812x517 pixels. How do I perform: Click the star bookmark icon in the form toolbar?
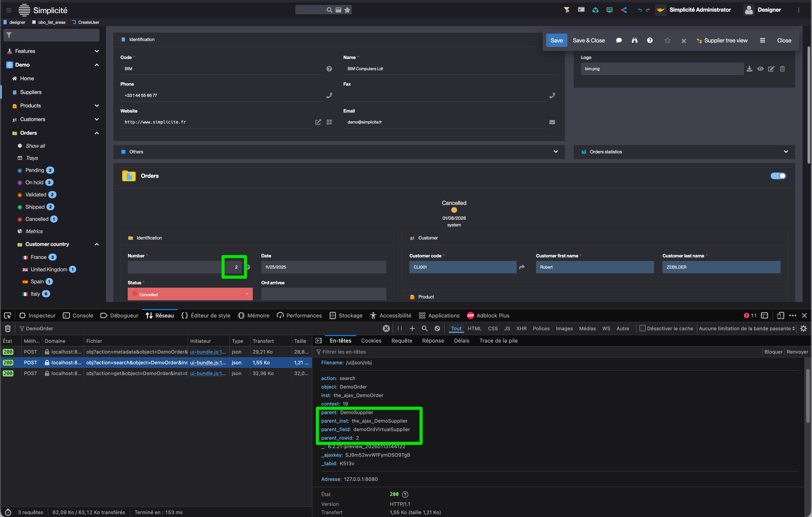point(667,41)
